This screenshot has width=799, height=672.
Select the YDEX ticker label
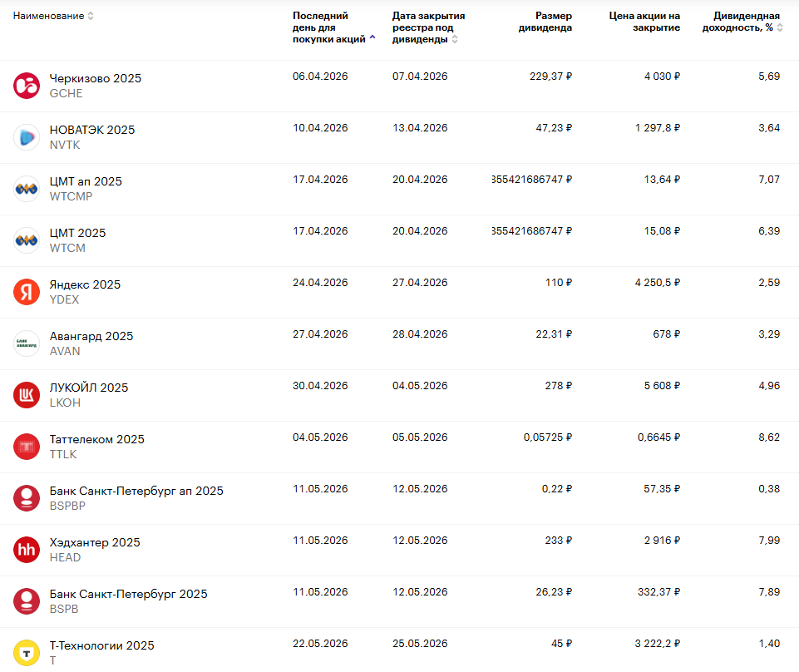click(x=67, y=299)
